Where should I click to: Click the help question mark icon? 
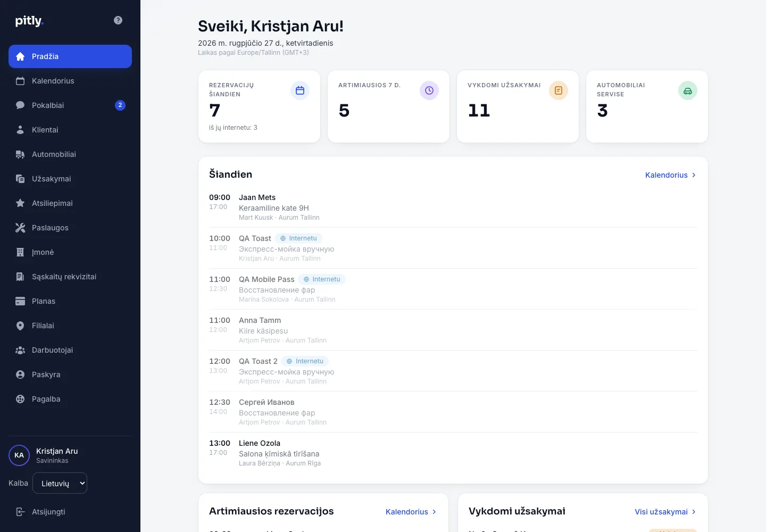pos(118,20)
